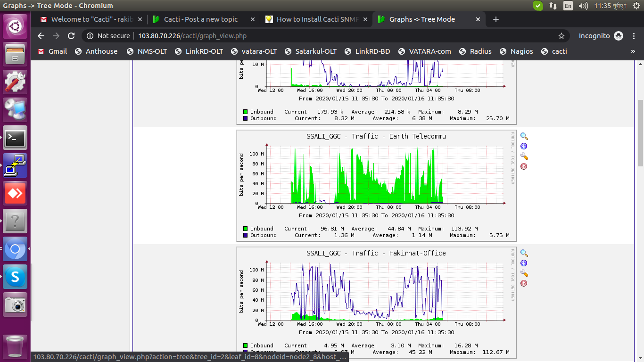
Task: Click green Inbound legend swatch, Fakirhat-Office graph
Action: coord(246,346)
